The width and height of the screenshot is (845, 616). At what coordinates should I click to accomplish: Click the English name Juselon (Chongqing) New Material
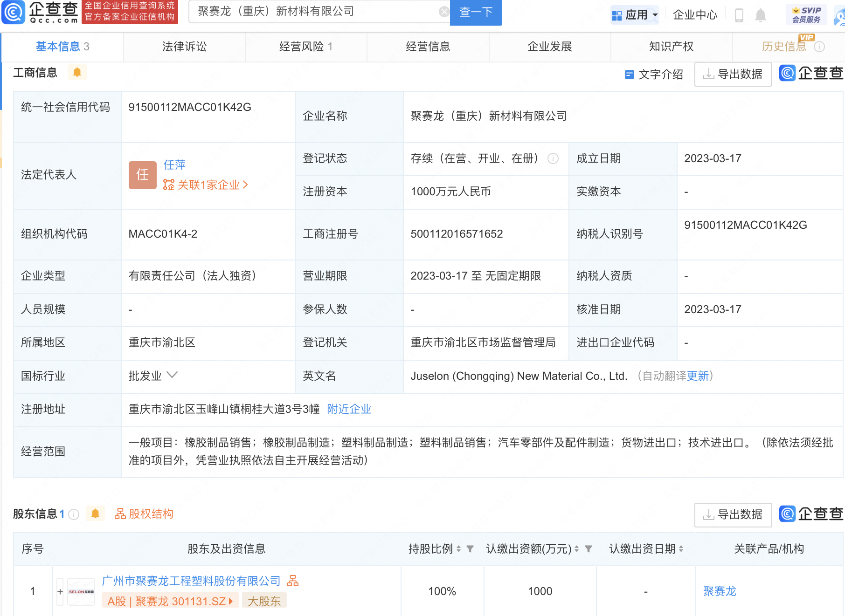(x=519, y=376)
